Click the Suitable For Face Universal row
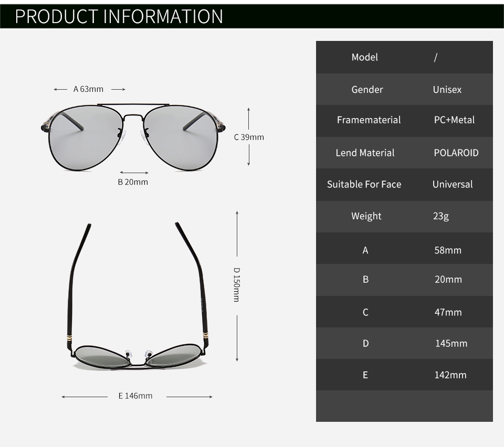The image size is (504, 447). tap(404, 184)
